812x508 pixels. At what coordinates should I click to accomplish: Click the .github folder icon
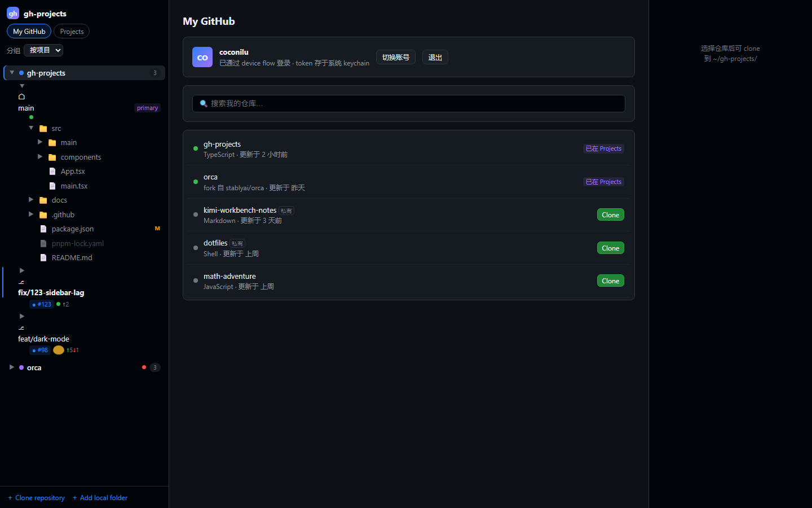[43, 215]
